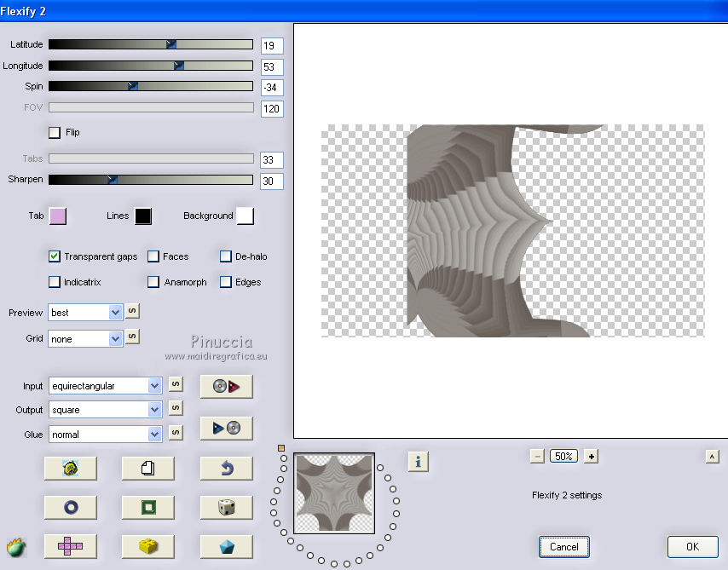
Task: Click the blue undo arrow button
Action: 227,469
